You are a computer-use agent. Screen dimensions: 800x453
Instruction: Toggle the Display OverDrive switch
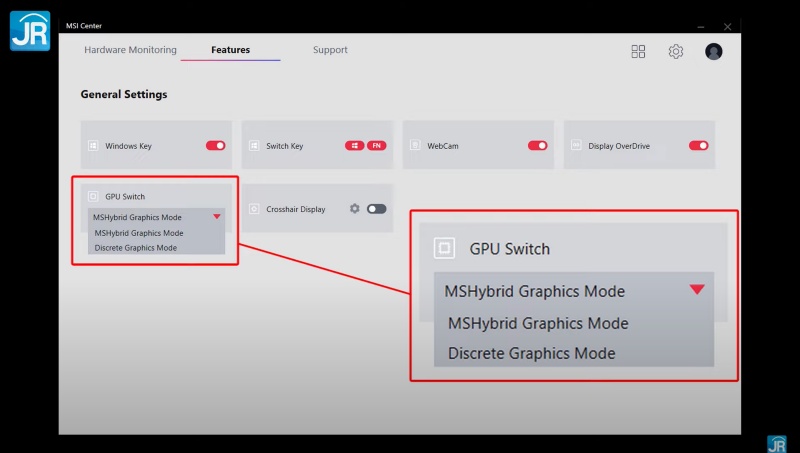tap(698, 146)
